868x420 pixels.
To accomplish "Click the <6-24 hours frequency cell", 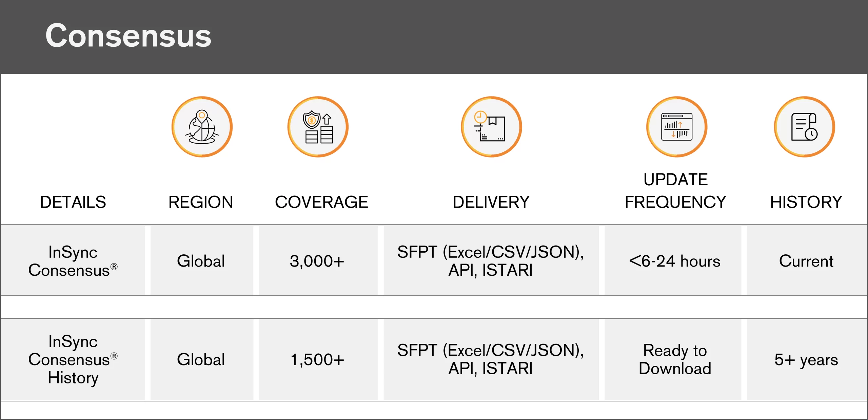I will (675, 261).
